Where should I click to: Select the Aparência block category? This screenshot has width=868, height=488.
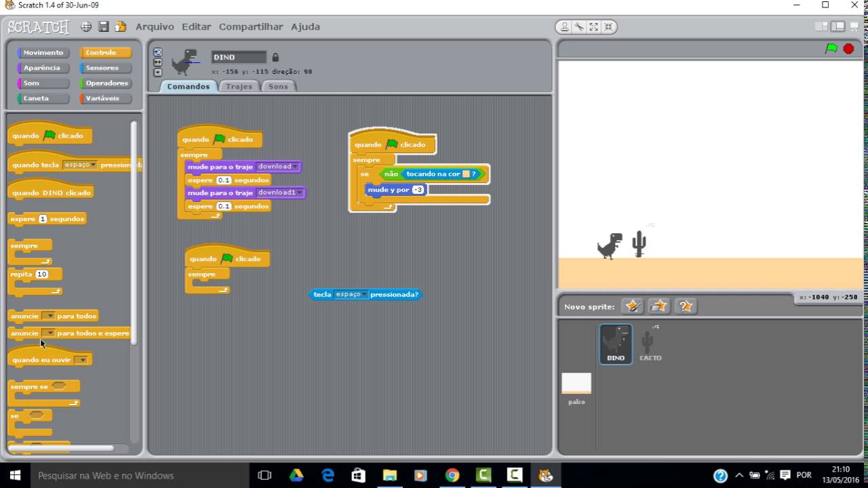pyautogui.click(x=43, y=68)
